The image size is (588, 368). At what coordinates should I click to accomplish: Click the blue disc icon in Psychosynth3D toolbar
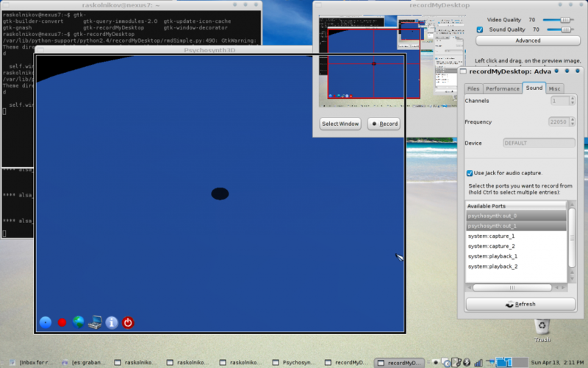click(x=46, y=322)
